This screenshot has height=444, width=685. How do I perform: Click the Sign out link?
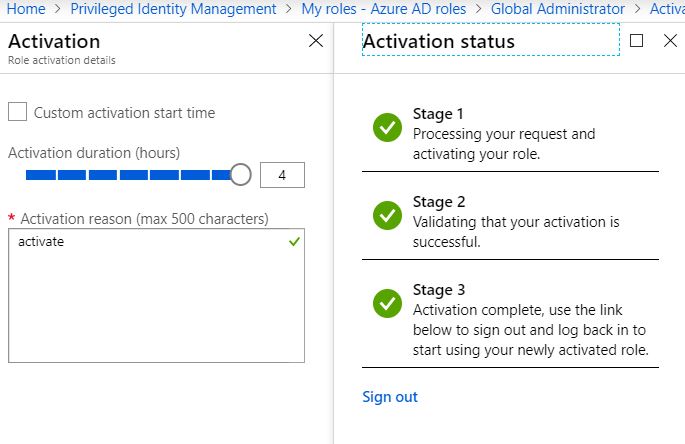pyautogui.click(x=390, y=397)
